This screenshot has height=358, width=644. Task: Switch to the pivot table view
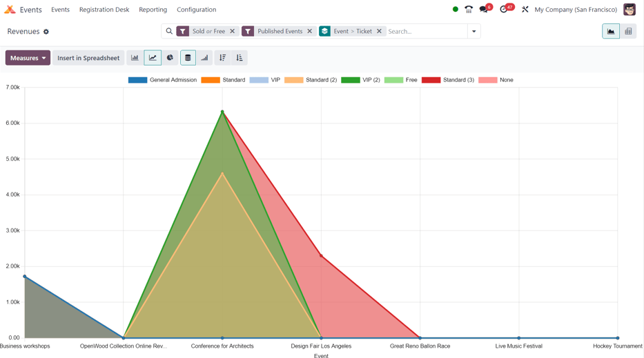pos(628,31)
